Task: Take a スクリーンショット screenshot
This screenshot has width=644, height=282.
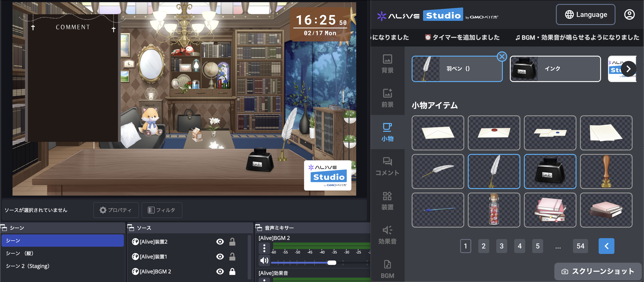Action: point(598,271)
